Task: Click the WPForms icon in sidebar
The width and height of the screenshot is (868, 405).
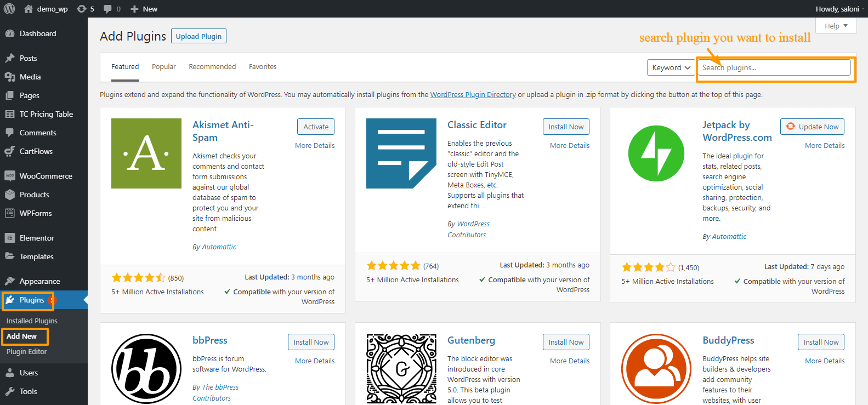Action: [10, 213]
